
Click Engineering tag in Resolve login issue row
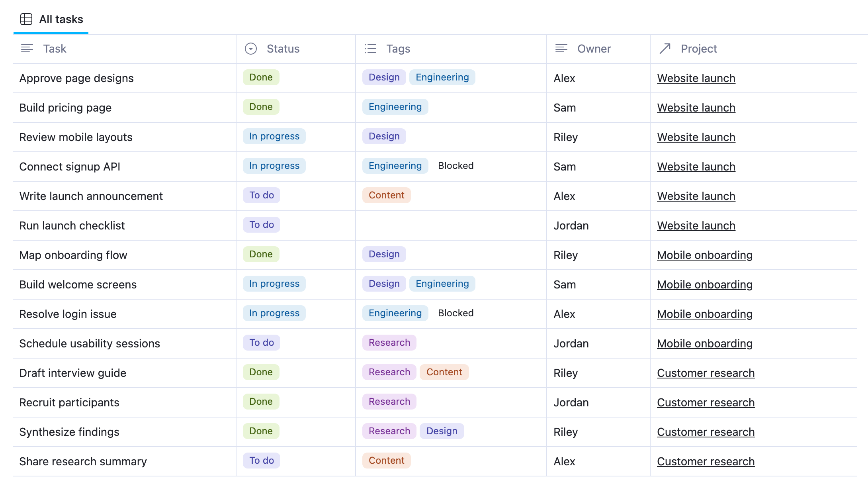pyautogui.click(x=395, y=313)
